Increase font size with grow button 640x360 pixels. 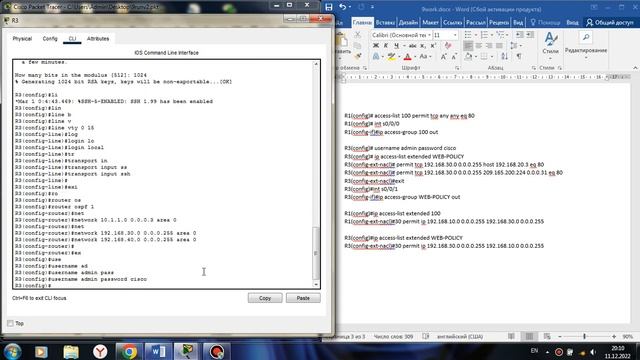coord(443,57)
